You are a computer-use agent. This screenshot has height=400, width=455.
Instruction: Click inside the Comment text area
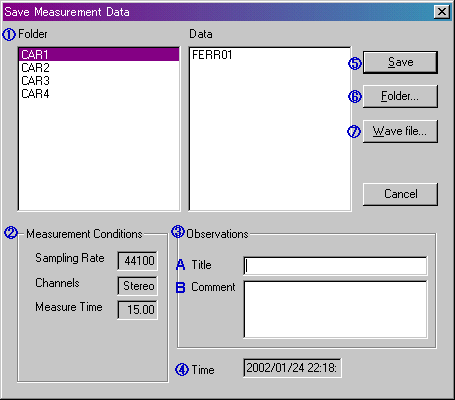(x=335, y=309)
